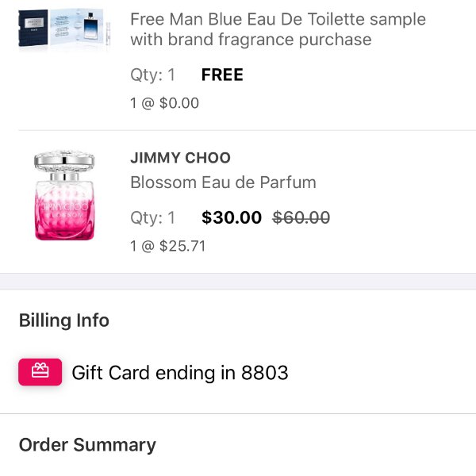Tap the perfume vial in the sample image
The image size is (476, 476).
pos(108,33)
